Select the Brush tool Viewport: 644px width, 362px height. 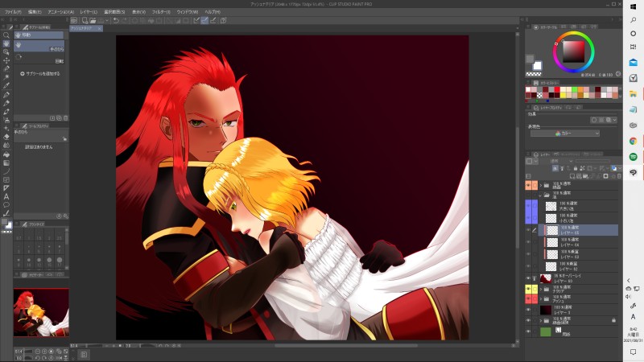tap(6, 112)
